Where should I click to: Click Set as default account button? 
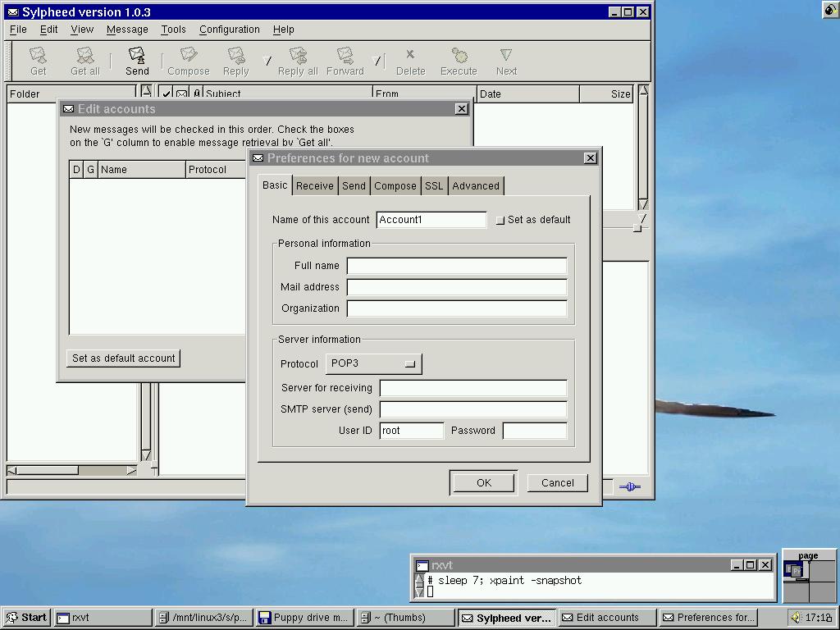123,358
